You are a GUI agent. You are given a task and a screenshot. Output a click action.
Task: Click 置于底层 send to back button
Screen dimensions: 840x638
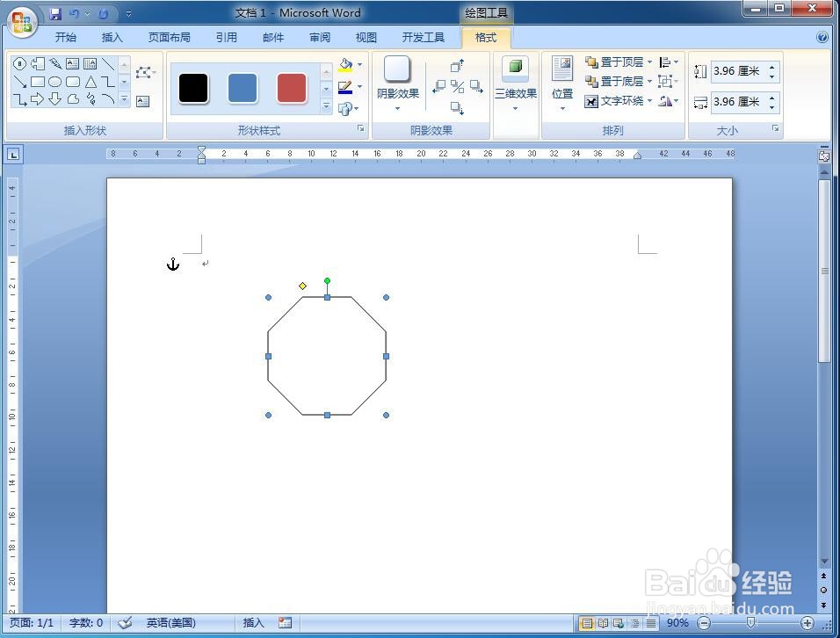[614, 82]
